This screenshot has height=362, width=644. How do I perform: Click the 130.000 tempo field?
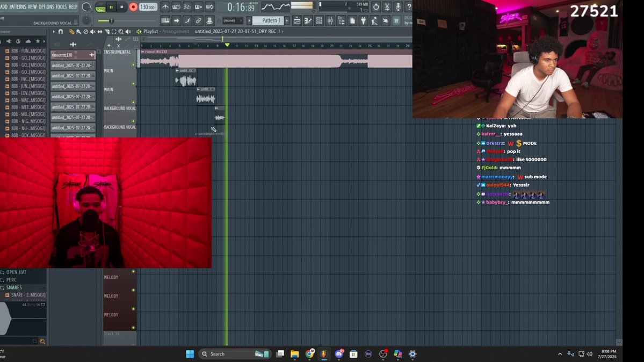(148, 7)
